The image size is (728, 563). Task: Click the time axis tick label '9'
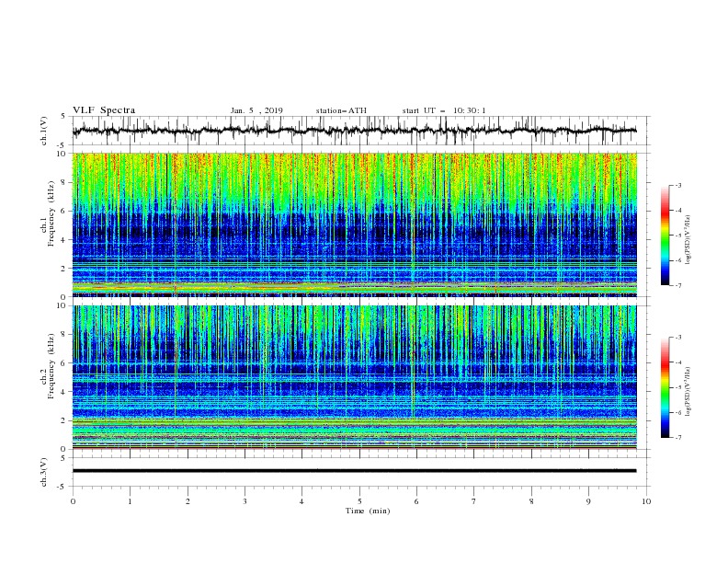pos(588,501)
